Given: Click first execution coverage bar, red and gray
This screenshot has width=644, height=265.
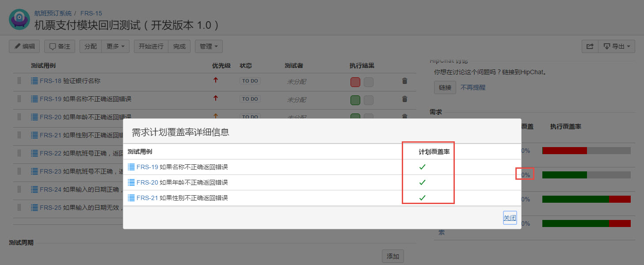Looking at the screenshot, I should click(587, 151).
